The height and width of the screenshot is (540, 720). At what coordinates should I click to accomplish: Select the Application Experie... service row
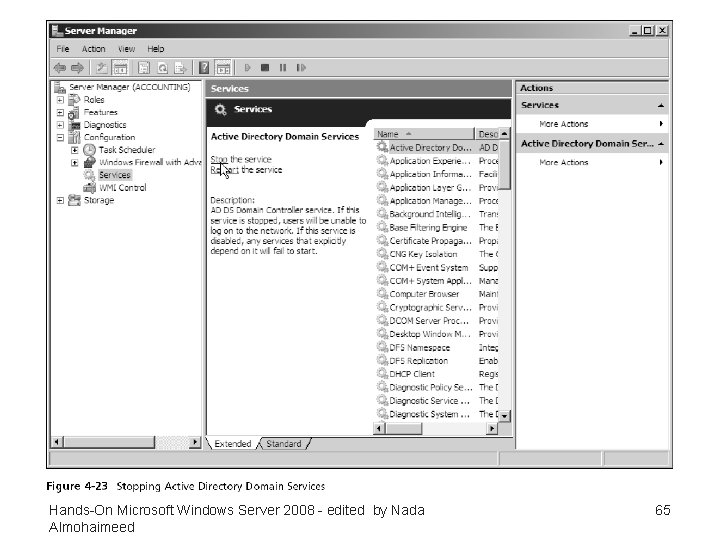[437, 161]
